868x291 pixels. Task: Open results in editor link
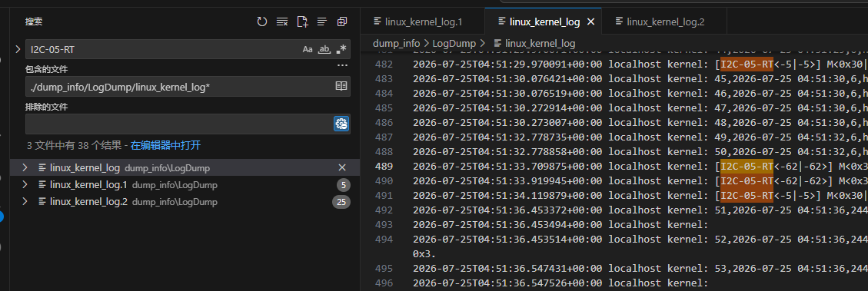tap(165, 146)
